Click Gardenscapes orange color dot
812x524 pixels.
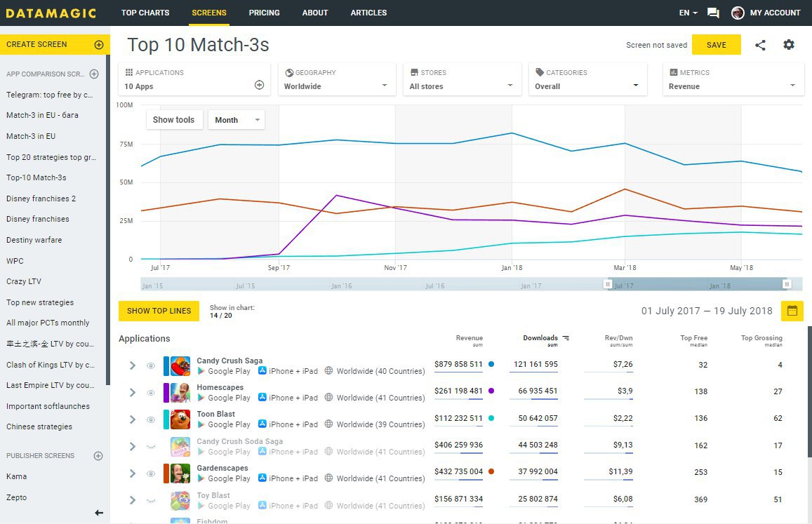tap(491, 472)
